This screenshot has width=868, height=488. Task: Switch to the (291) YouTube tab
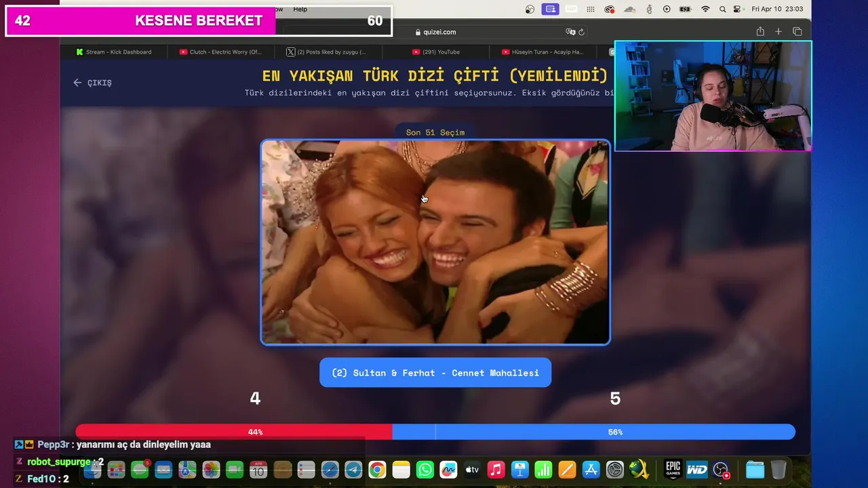click(x=436, y=52)
